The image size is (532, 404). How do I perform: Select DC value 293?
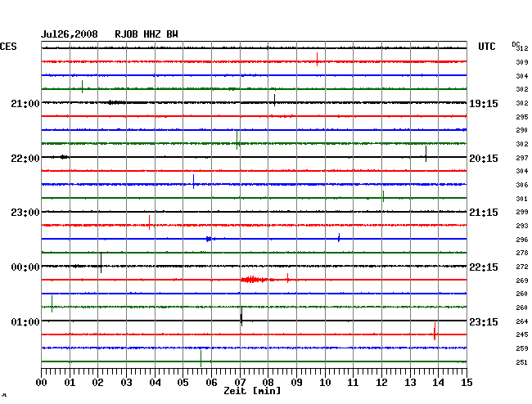522,226
